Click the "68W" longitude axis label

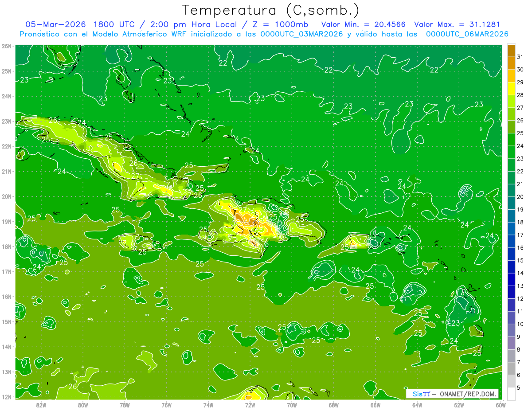[333, 405]
